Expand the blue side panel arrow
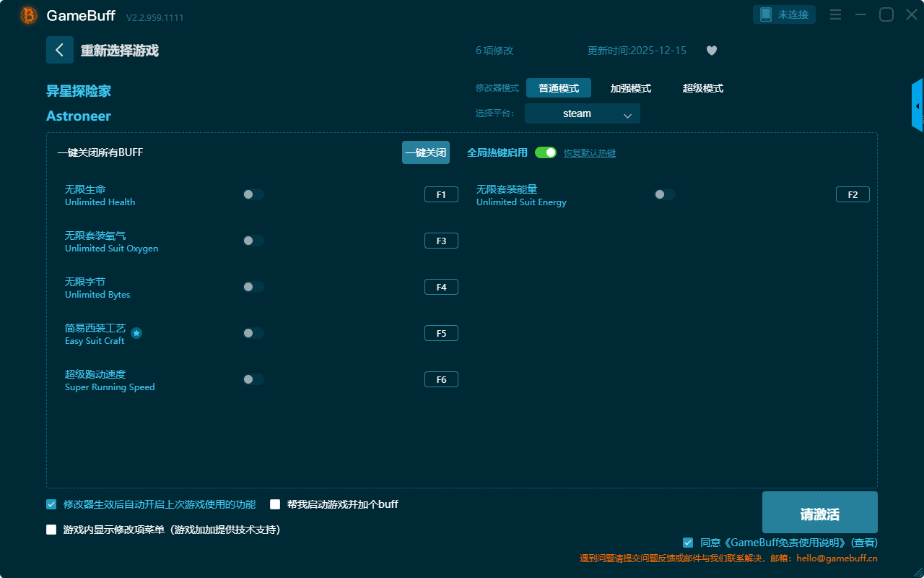The width and height of the screenshot is (924, 578). pyautogui.click(x=918, y=106)
